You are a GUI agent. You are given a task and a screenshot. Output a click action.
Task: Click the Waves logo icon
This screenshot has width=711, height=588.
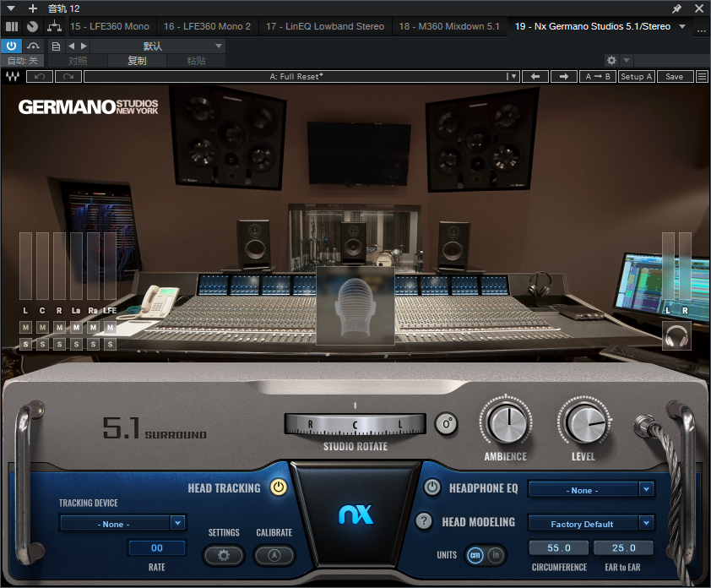(x=12, y=77)
